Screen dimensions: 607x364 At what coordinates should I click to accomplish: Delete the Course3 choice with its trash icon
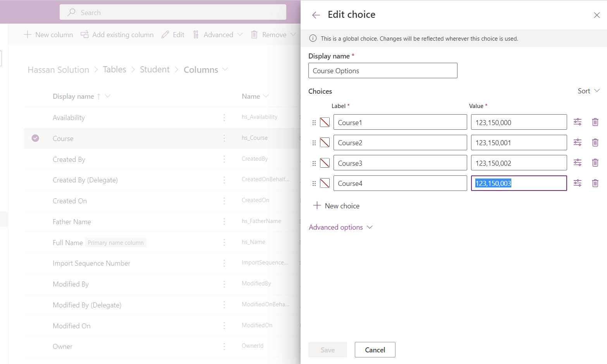(595, 162)
